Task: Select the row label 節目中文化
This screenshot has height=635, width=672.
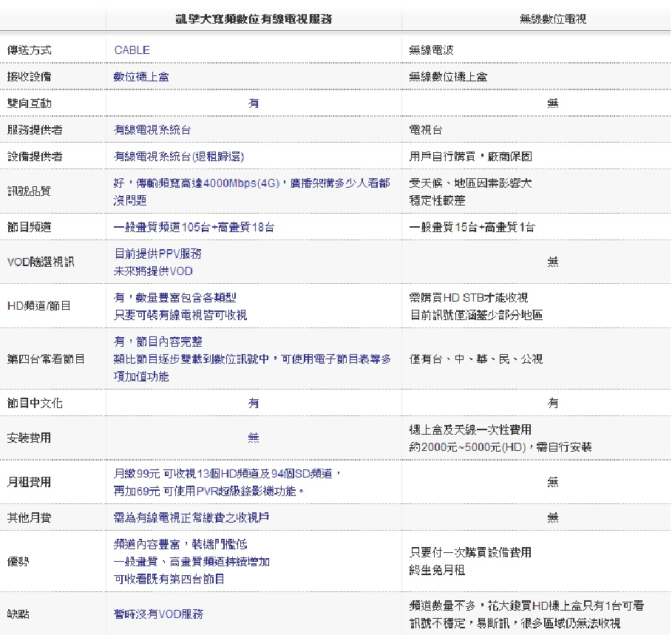Action: pyautogui.click(x=35, y=403)
